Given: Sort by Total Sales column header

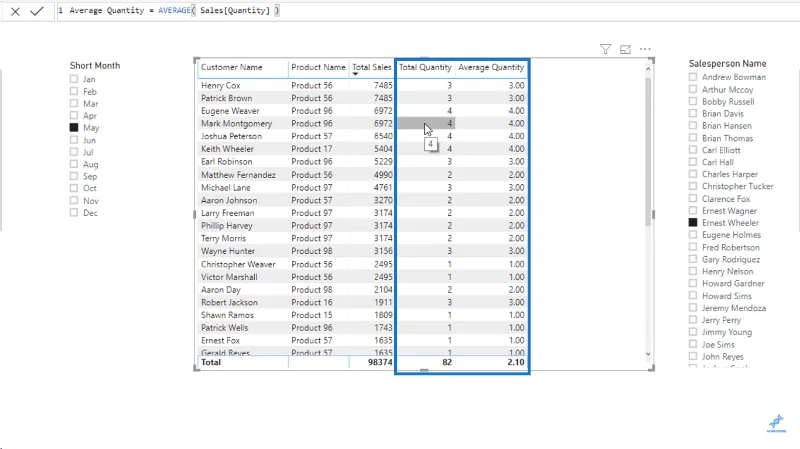Looking at the screenshot, I should [371, 67].
